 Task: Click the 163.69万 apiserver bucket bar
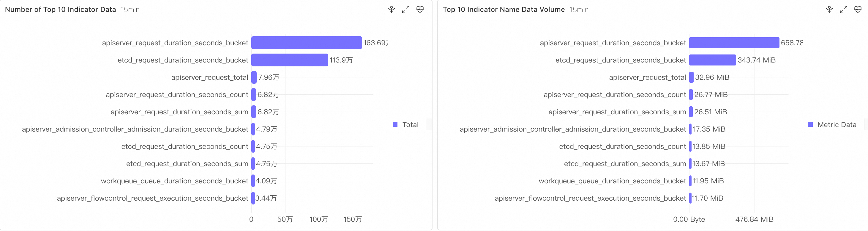(307, 43)
